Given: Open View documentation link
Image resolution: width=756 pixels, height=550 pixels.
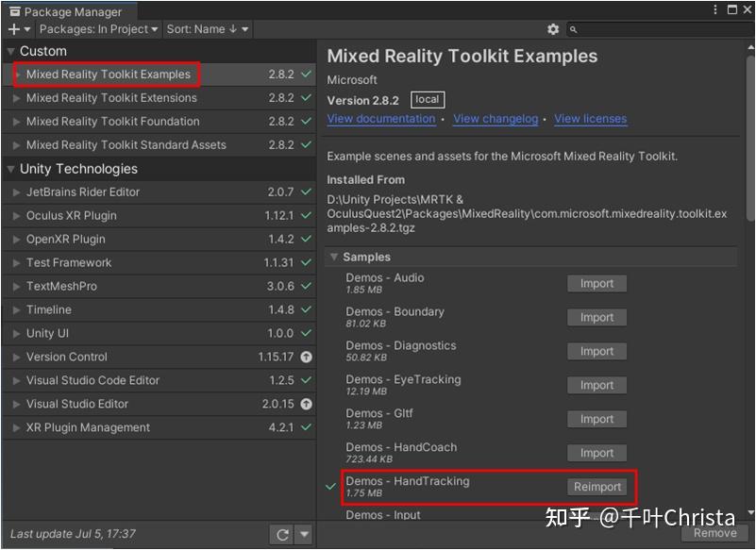Looking at the screenshot, I should click(x=381, y=119).
